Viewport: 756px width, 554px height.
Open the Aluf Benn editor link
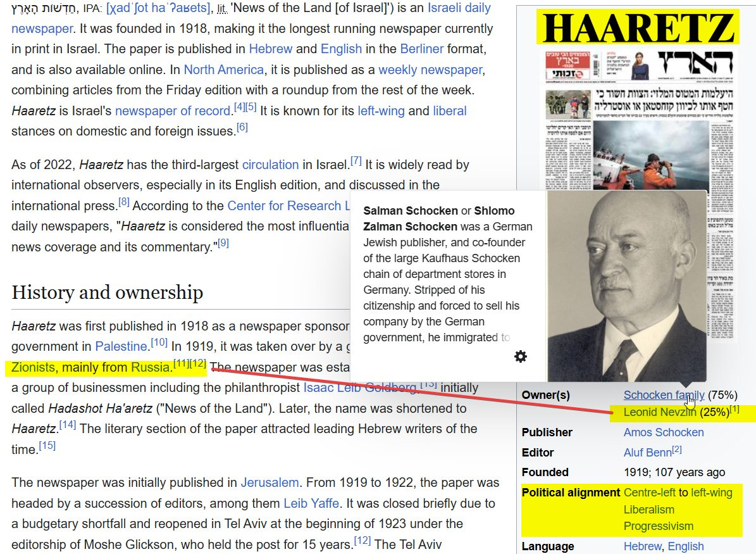(648, 453)
